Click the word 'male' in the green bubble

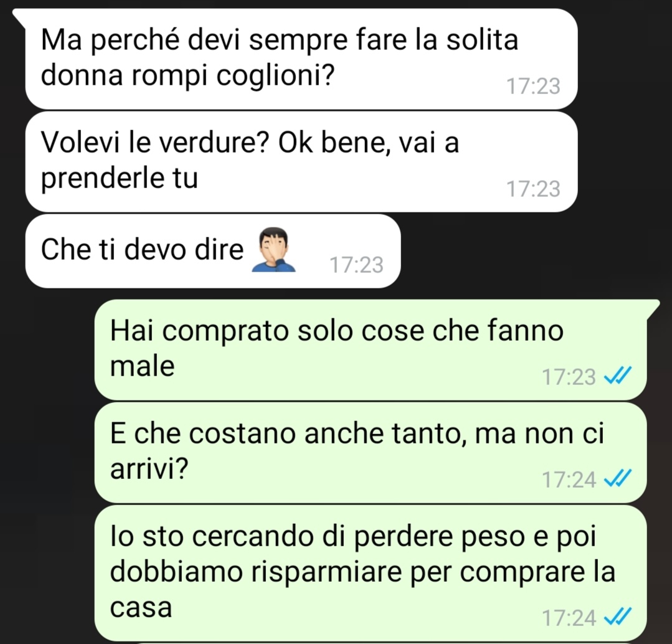(x=142, y=366)
